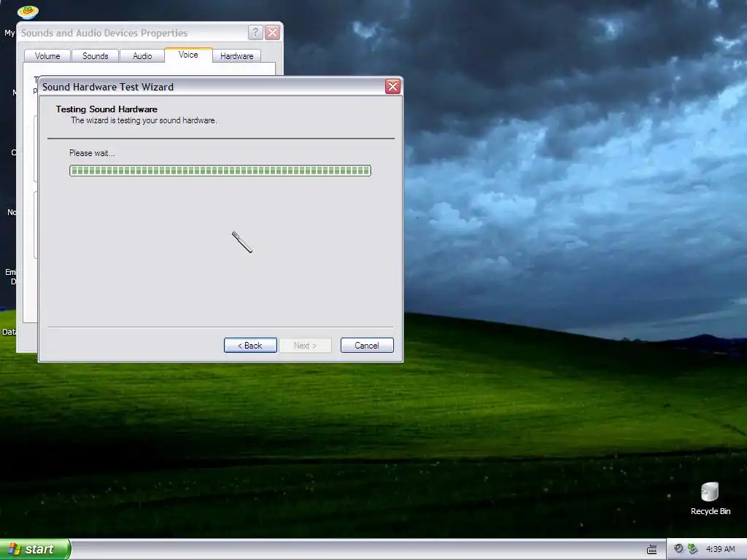This screenshot has width=747, height=560.
Task: Click the safely remove hardware tray icon
Action: pyautogui.click(x=693, y=549)
